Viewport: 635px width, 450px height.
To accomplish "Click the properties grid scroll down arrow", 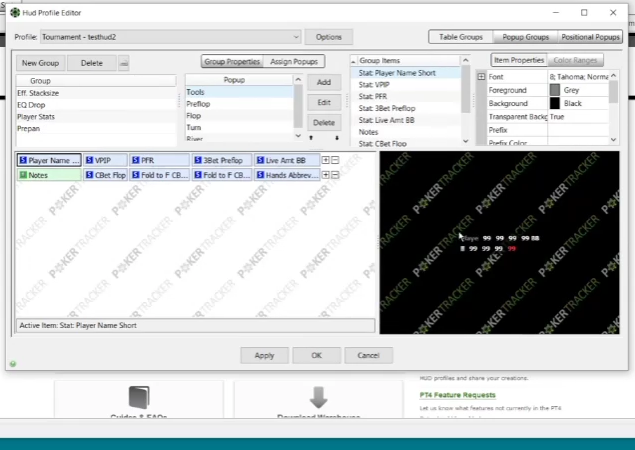I will click(x=614, y=140).
